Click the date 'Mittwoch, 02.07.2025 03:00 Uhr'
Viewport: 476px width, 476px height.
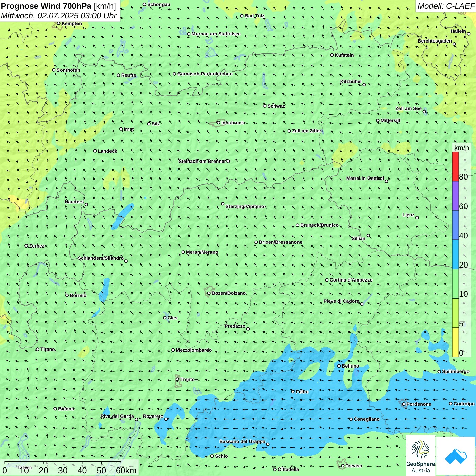click(59, 16)
